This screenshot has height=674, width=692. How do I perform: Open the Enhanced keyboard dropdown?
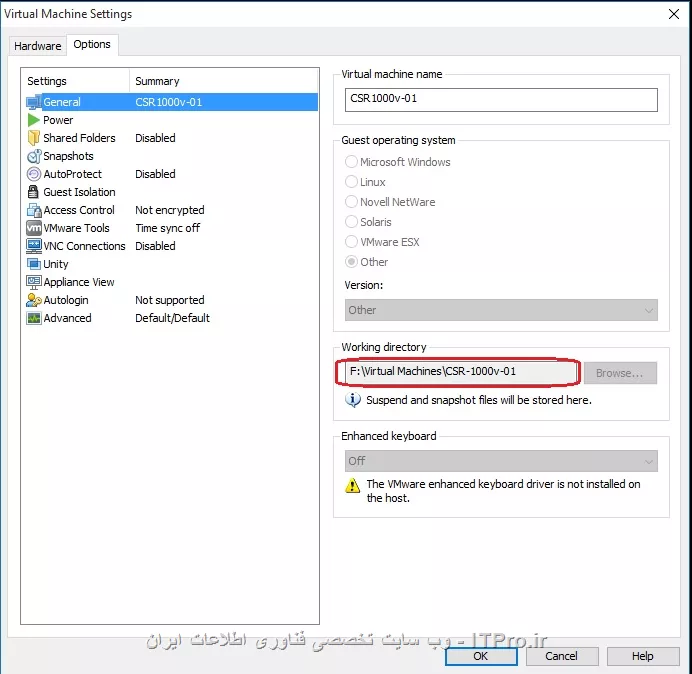501,461
